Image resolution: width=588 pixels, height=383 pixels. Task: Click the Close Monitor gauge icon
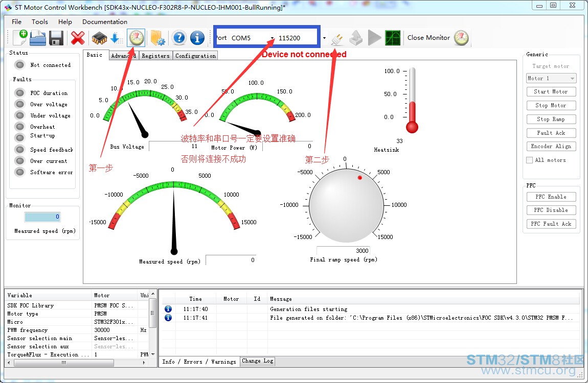coord(461,38)
